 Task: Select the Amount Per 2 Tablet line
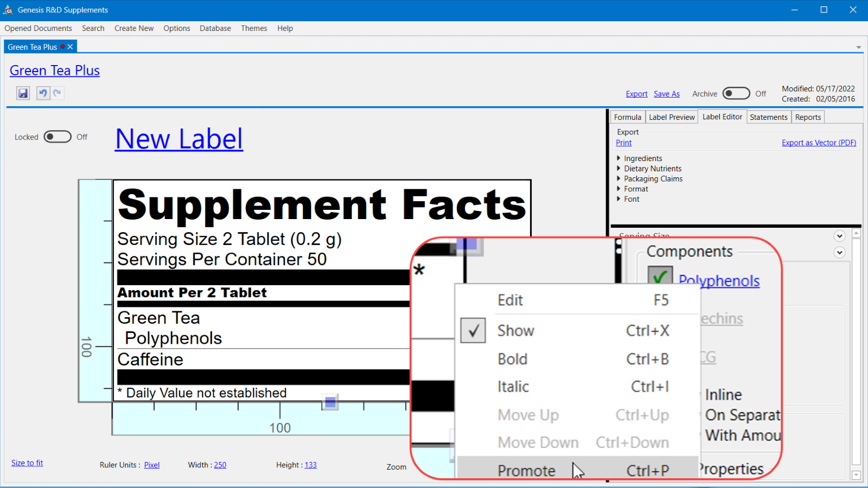click(192, 293)
